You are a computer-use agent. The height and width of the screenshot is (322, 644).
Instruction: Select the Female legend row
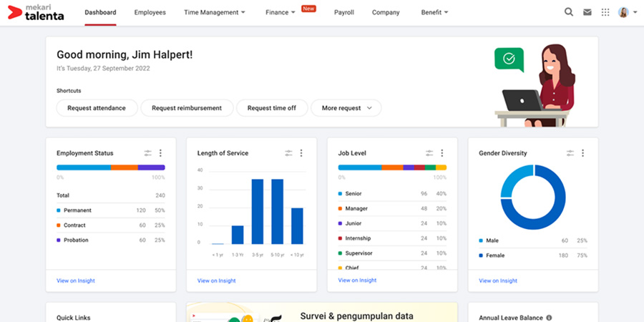tap(533, 255)
